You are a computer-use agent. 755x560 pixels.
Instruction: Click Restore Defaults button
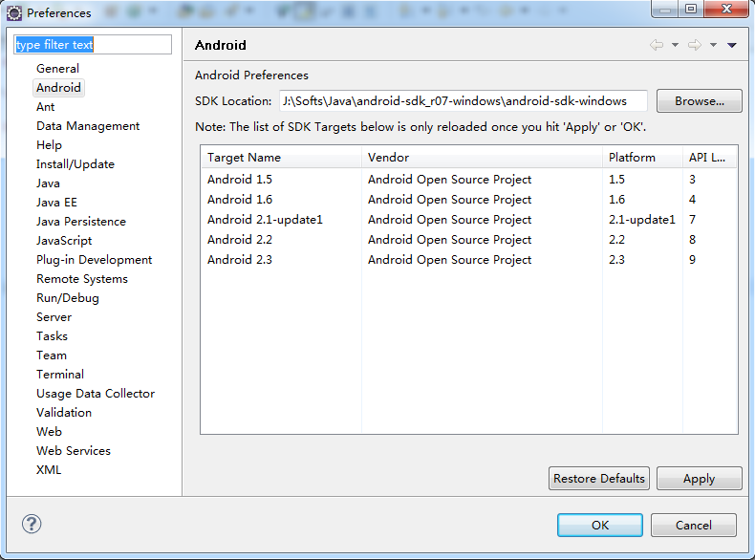(599, 478)
